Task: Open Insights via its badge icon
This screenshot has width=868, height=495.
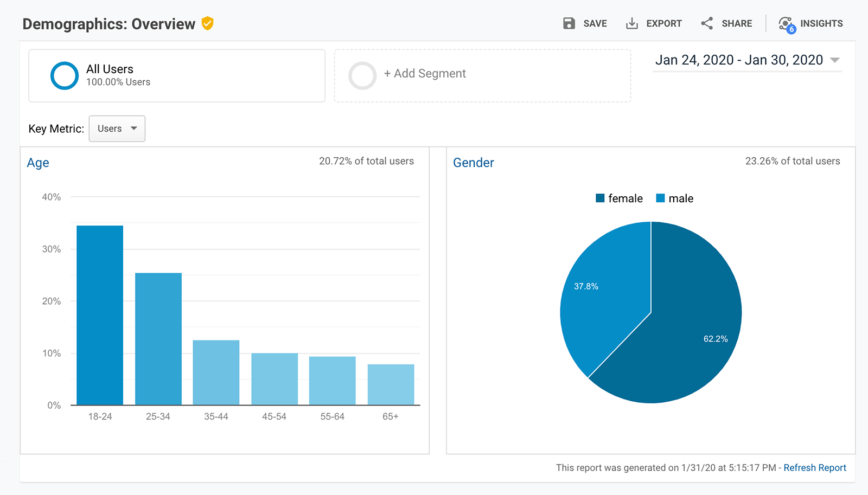Action: 787,24
